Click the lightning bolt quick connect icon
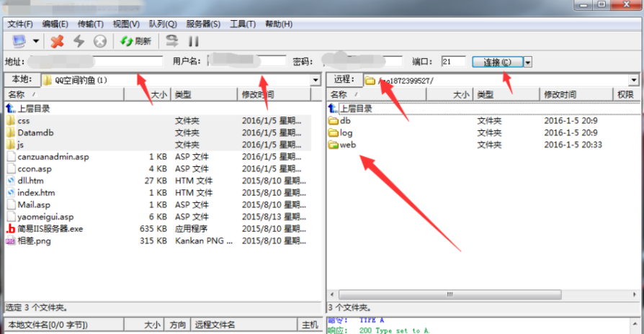 [x=79, y=41]
